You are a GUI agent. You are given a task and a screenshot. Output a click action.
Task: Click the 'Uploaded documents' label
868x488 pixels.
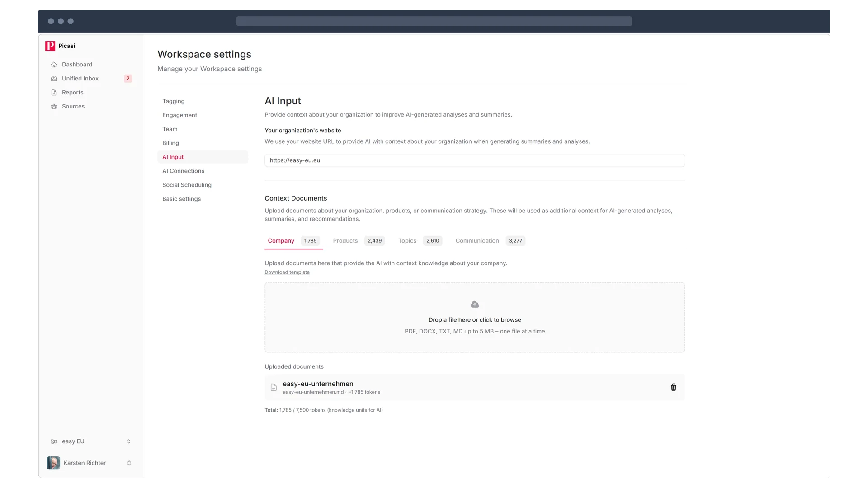[294, 367]
